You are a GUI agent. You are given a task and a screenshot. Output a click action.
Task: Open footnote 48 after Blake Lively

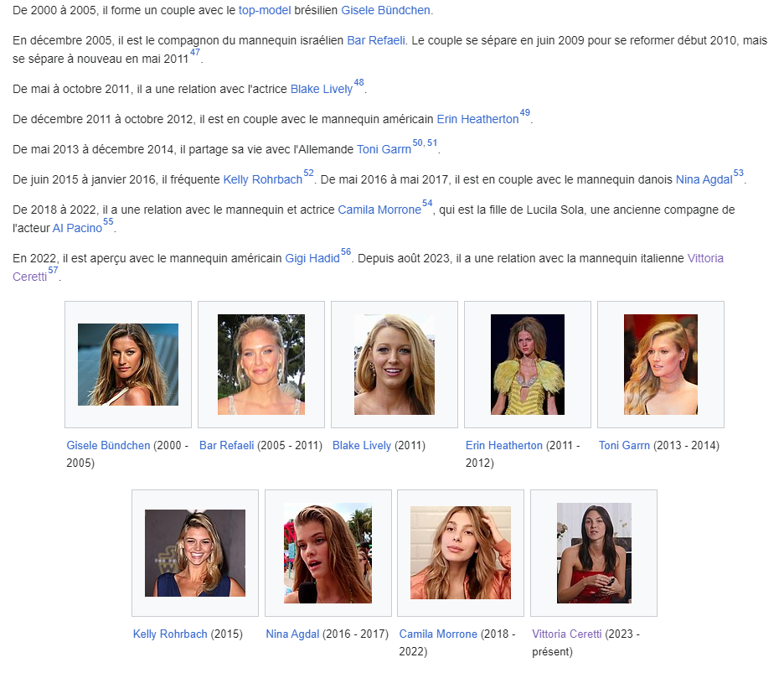click(358, 83)
